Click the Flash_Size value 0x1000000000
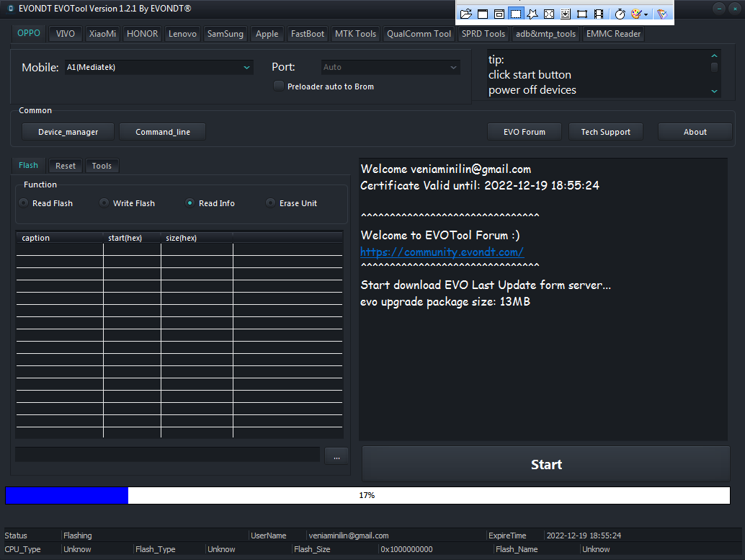Image resolution: width=745 pixels, height=560 pixels. tap(406, 549)
